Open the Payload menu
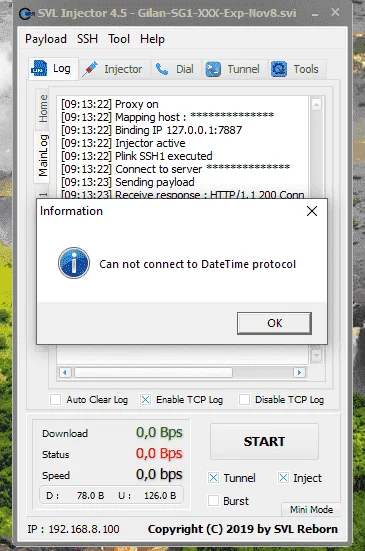The width and height of the screenshot is (365, 551). click(x=46, y=39)
